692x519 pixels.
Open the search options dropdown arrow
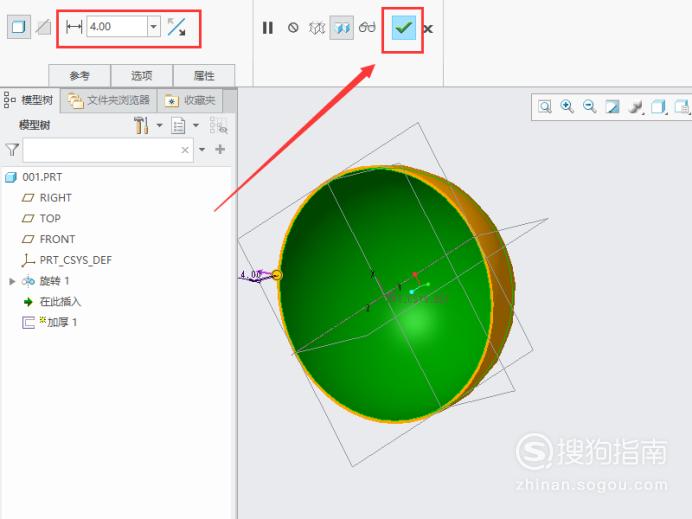point(202,150)
